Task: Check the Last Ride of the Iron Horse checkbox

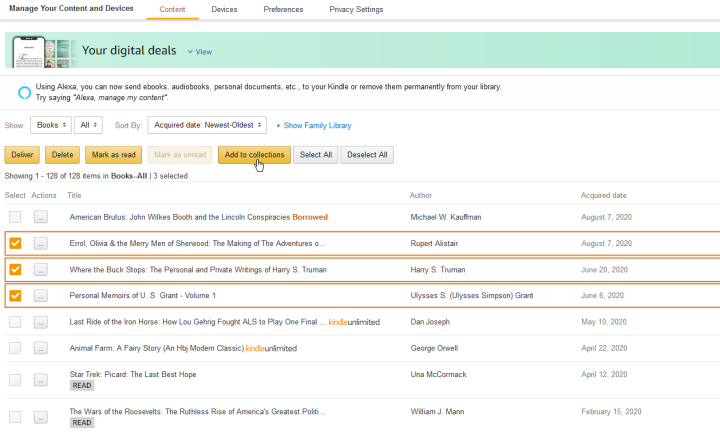Action: point(15,322)
